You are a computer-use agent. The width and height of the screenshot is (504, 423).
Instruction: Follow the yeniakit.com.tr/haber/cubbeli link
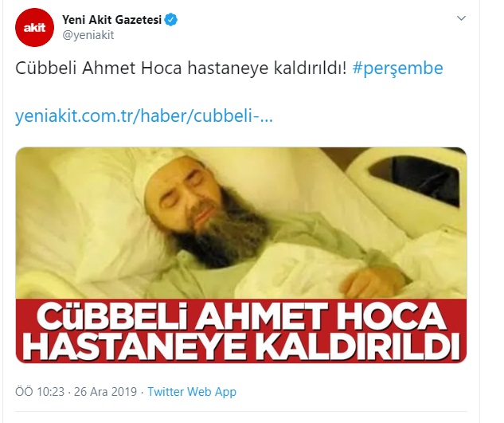coord(144,116)
